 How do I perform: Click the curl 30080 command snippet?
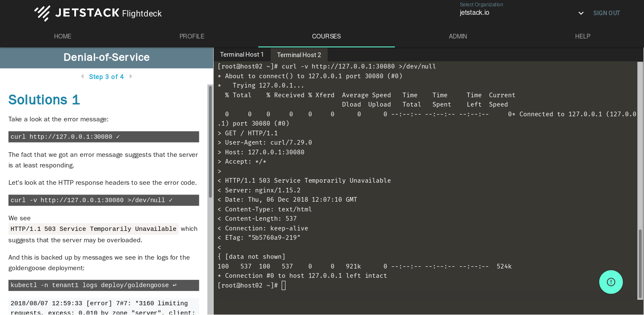coord(103,137)
